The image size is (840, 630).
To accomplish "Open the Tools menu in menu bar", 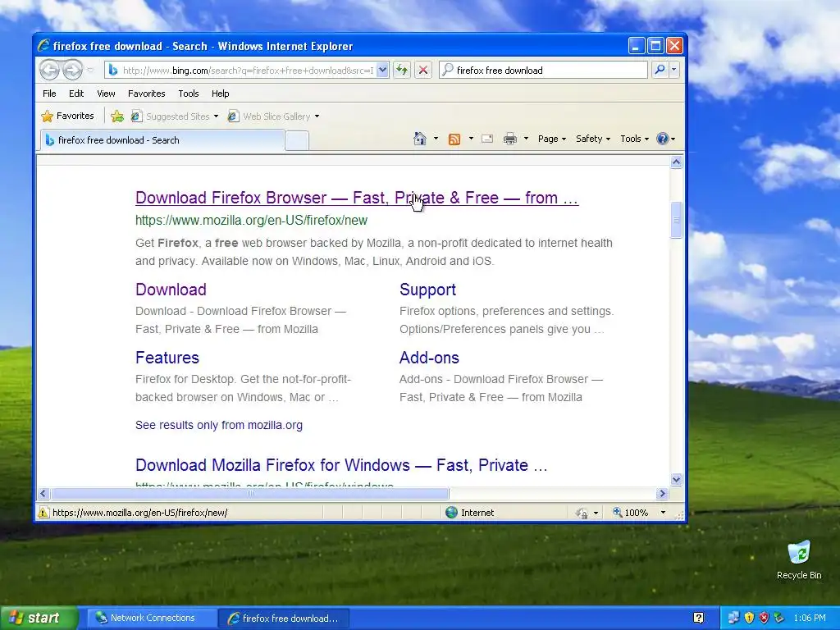I will [189, 94].
